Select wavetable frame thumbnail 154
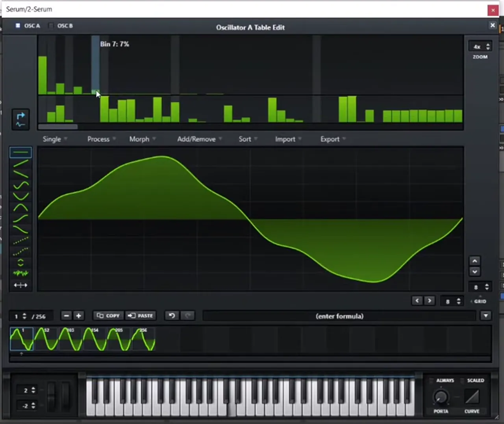Screen dimensions: 504x424 coord(94,339)
